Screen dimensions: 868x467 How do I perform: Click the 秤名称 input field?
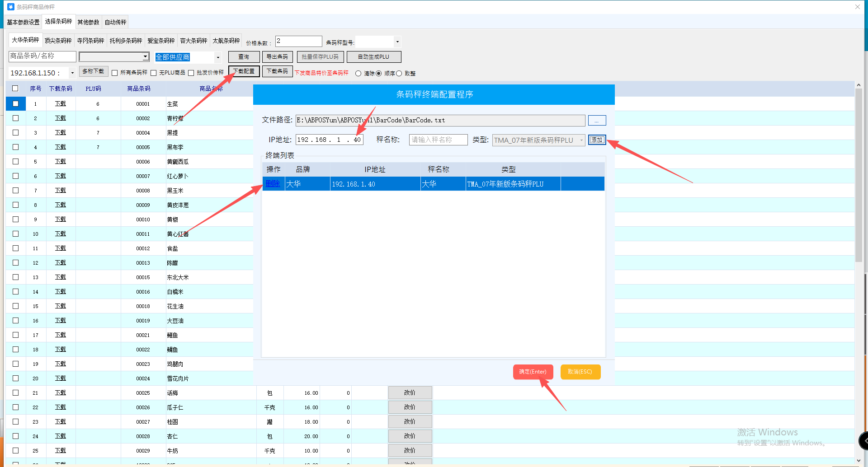tap(438, 140)
